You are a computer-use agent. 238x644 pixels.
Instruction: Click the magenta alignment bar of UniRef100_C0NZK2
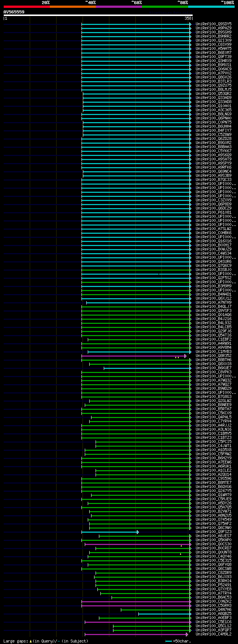[136, 602]
